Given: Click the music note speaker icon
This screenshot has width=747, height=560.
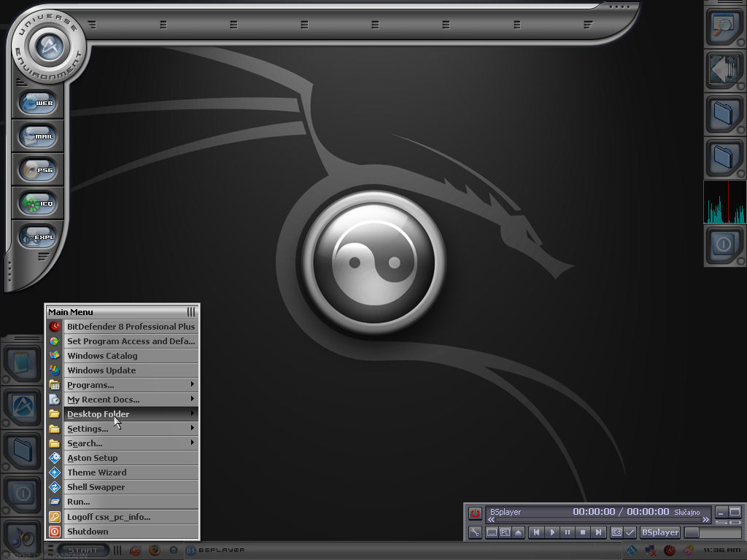Looking at the screenshot, I should tap(20, 538).
